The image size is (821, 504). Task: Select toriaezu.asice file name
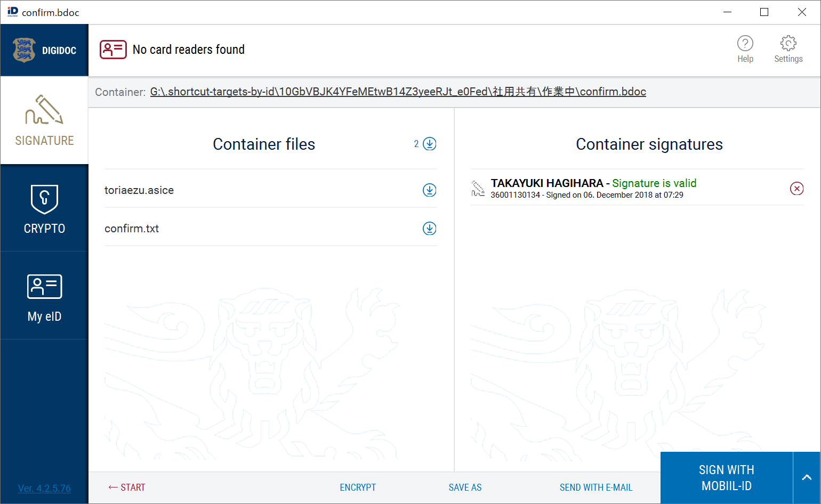[x=139, y=190]
